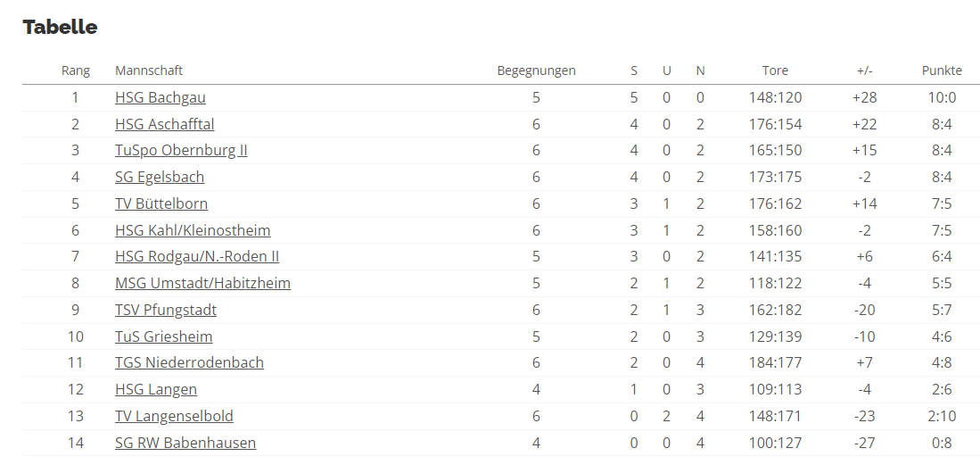Click the Begegnungen column header
980x465 pixels.
pyautogui.click(x=536, y=71)
